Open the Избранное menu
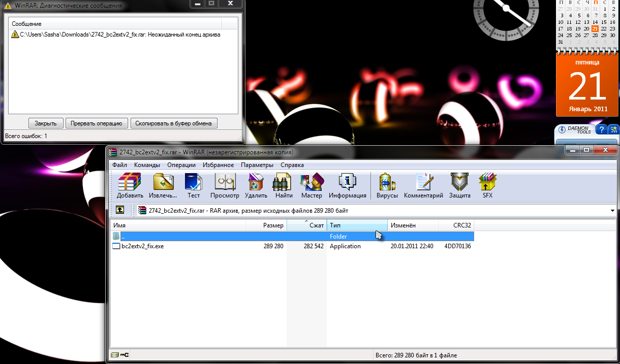The image size is (620, 364). [219, 165]
